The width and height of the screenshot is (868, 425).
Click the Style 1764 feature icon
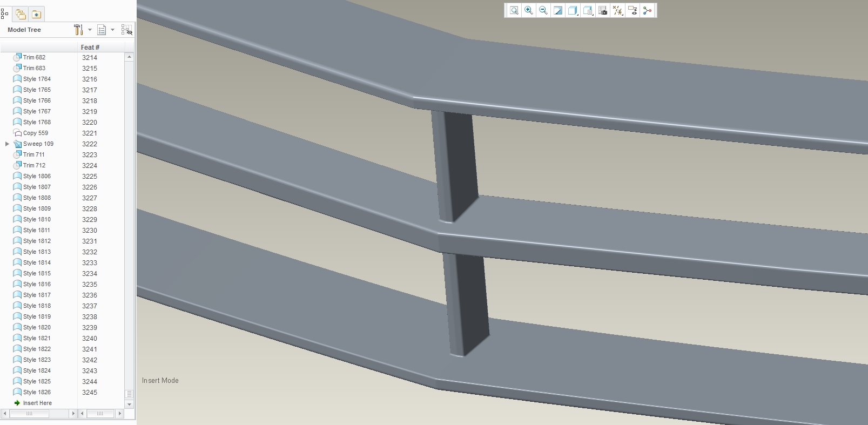click(x=17, y=79)
